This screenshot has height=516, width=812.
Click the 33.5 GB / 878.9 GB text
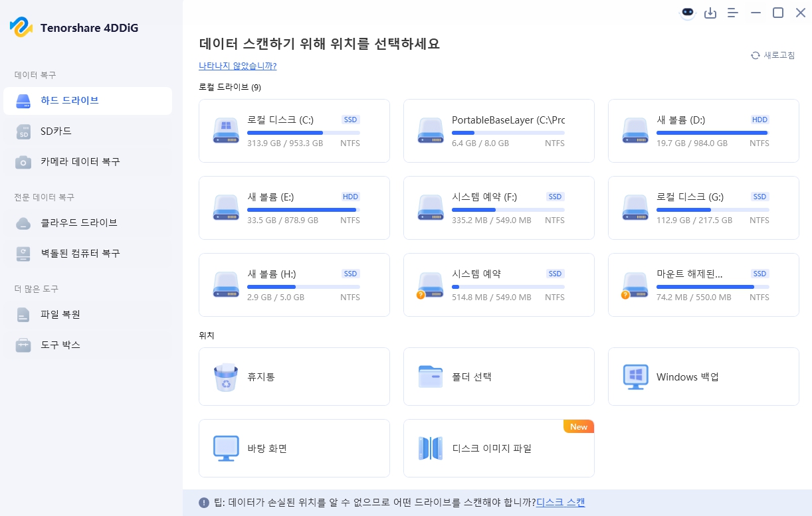tap(282, 220)
